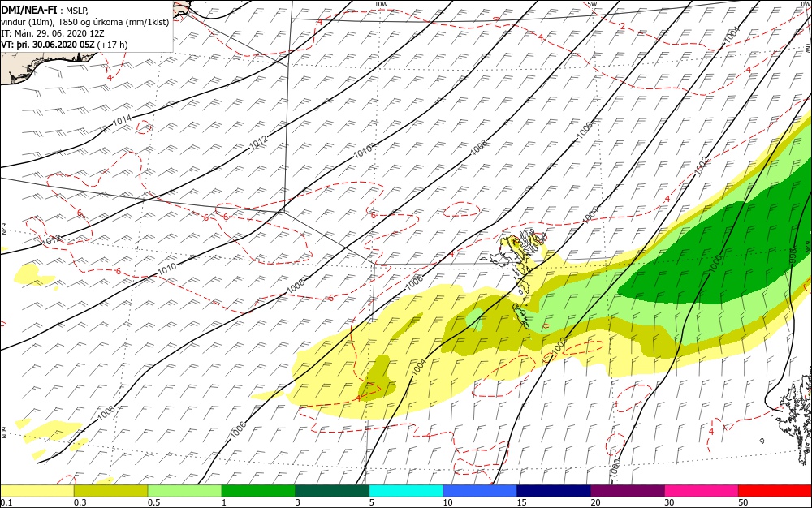Click the 'DMI/NEA-FI : MSLP,' title line
812x508 pixels.
click(x=45, y=11)
